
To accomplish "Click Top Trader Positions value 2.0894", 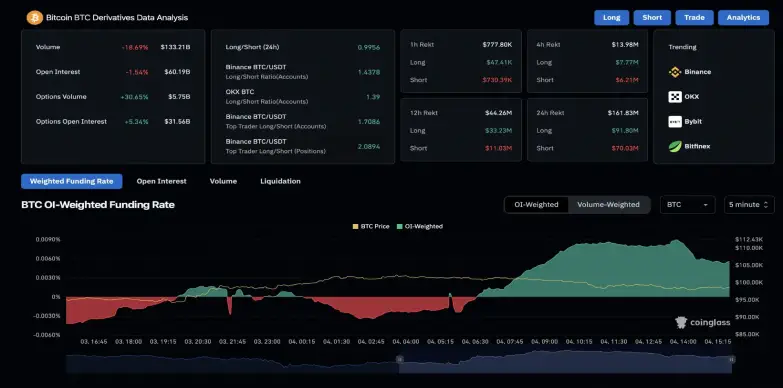I will tap(369, 146).
